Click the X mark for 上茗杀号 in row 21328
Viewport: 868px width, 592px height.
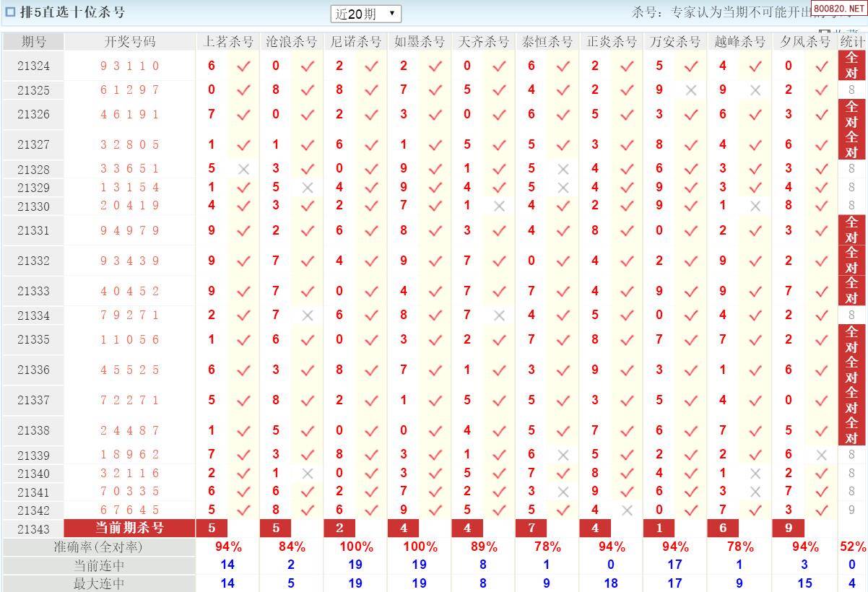[243, 169]
